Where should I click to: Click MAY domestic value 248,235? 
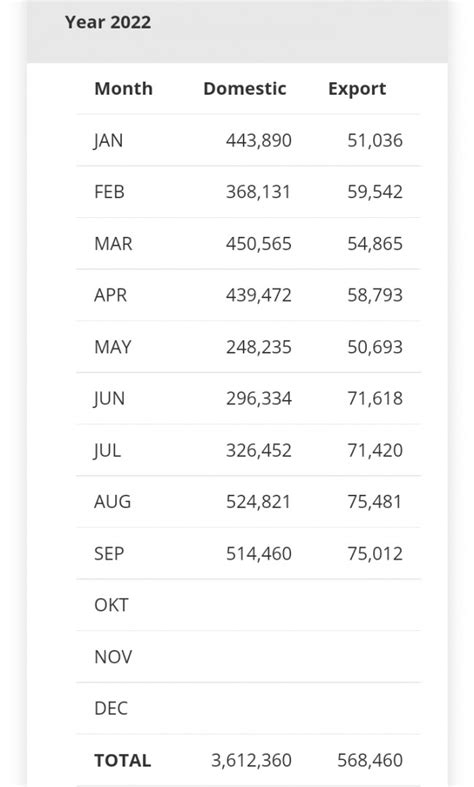click(x=259, y=347)
